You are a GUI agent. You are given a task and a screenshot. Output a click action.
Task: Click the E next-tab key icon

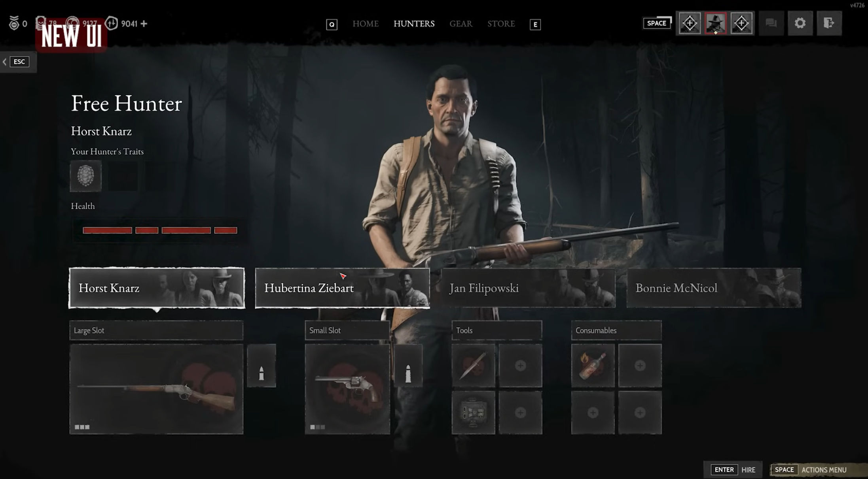pyautogui.click(x=535, y=25)
